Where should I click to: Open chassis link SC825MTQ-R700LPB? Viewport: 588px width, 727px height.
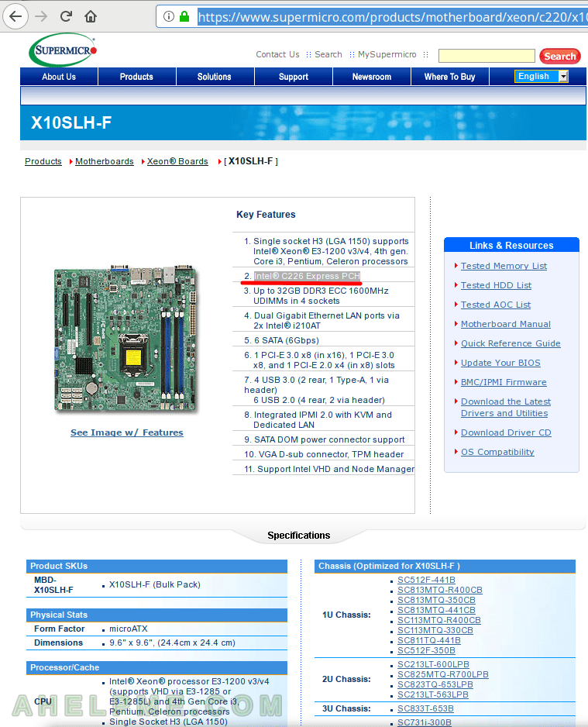point(443,674)
